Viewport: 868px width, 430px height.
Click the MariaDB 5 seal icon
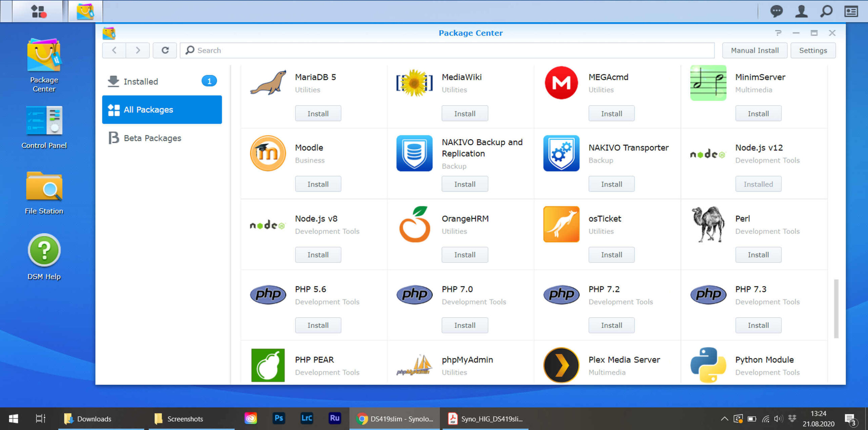point(268,82)
